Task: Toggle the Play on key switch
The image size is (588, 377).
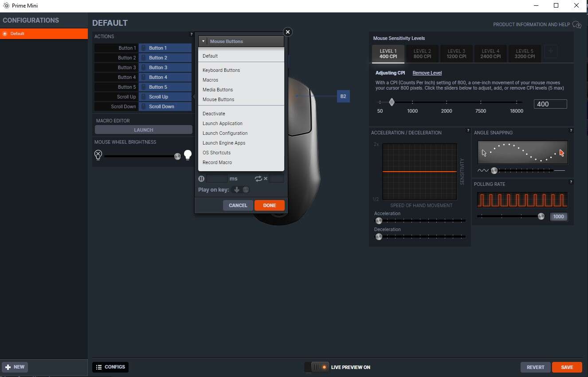Action: coord(241,190)
